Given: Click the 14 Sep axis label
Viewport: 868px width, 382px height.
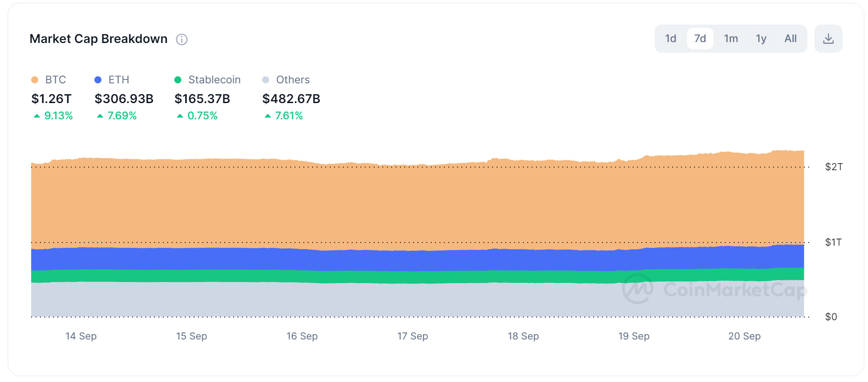Looking at the screenshot, I should pyautogui.click(x=81, y=336).
